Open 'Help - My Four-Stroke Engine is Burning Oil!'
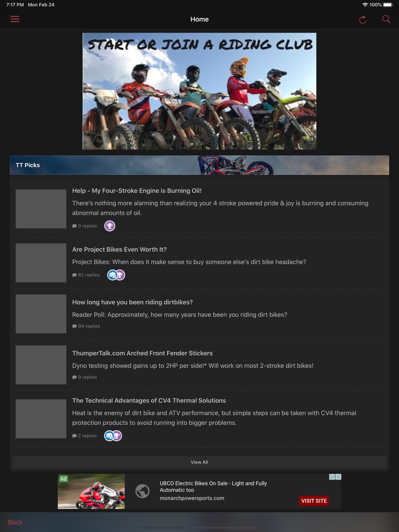399x532 pixels. [x=137, y=191]
